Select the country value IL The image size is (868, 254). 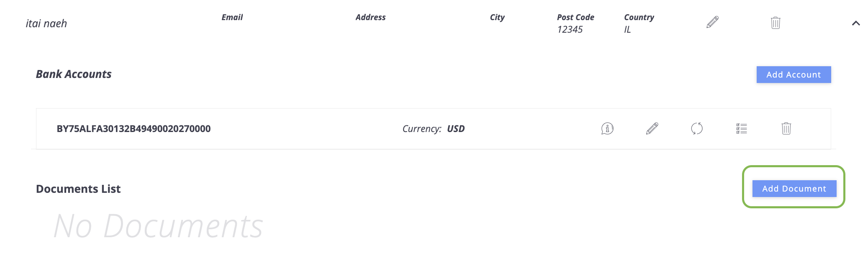[x=627, y=29]
